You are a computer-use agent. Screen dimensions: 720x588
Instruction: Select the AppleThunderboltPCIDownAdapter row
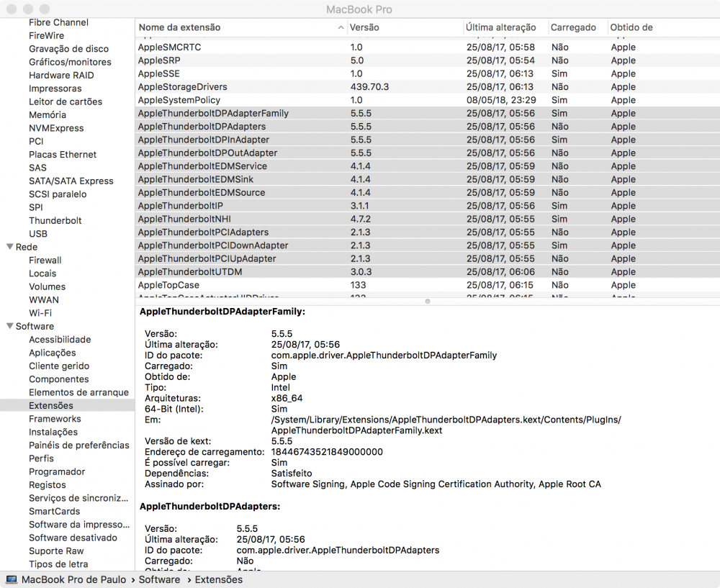tap(428, 245)
